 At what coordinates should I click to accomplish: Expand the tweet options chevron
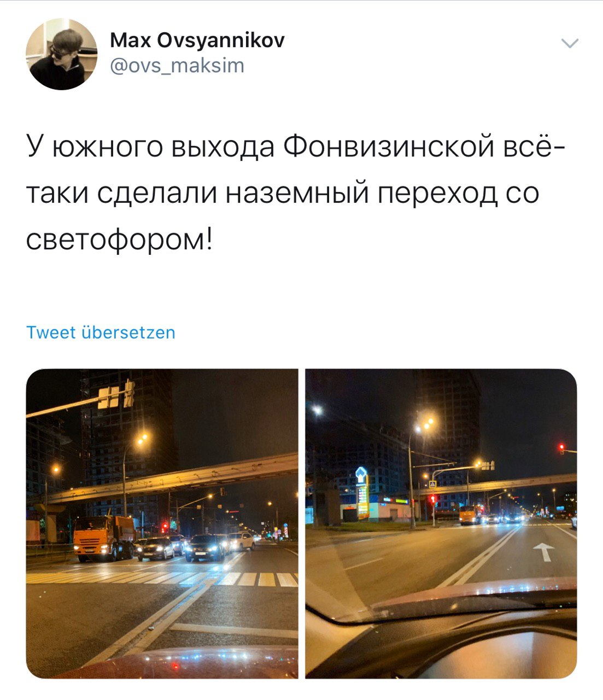[x=570, y=44]
